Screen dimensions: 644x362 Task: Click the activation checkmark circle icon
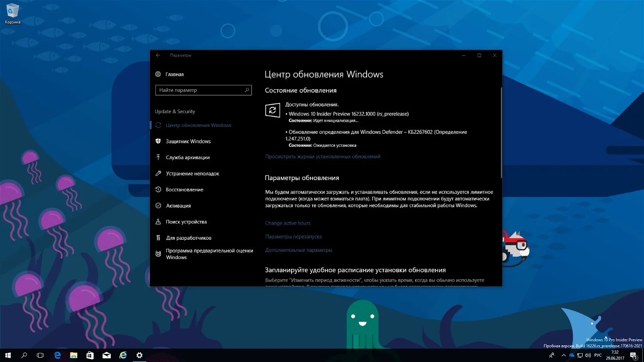click(158, 206)
